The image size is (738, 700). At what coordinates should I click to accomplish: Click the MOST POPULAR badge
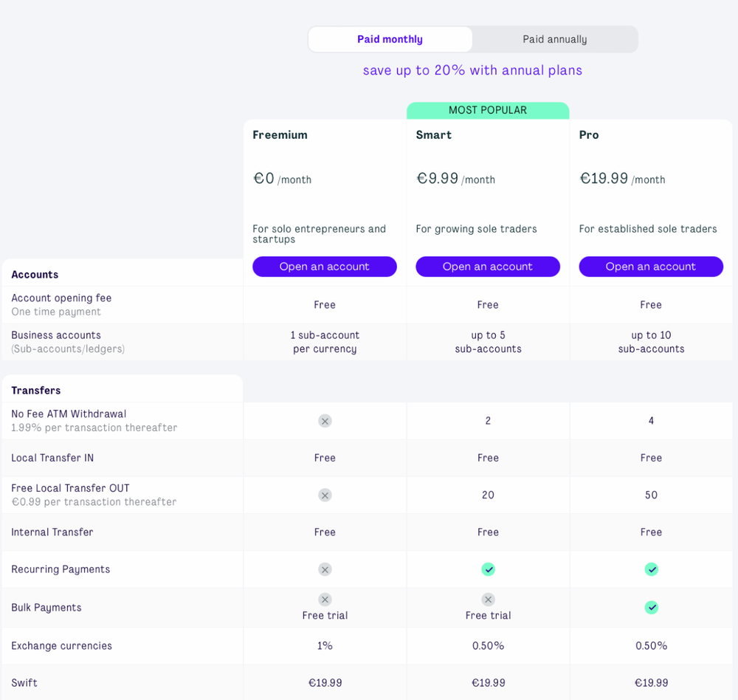[488, 110]
